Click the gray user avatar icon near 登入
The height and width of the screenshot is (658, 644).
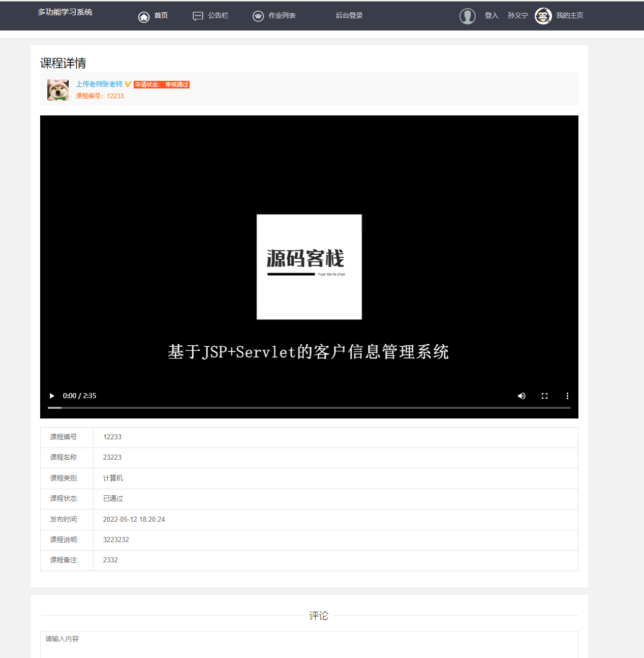coord(467,16)
